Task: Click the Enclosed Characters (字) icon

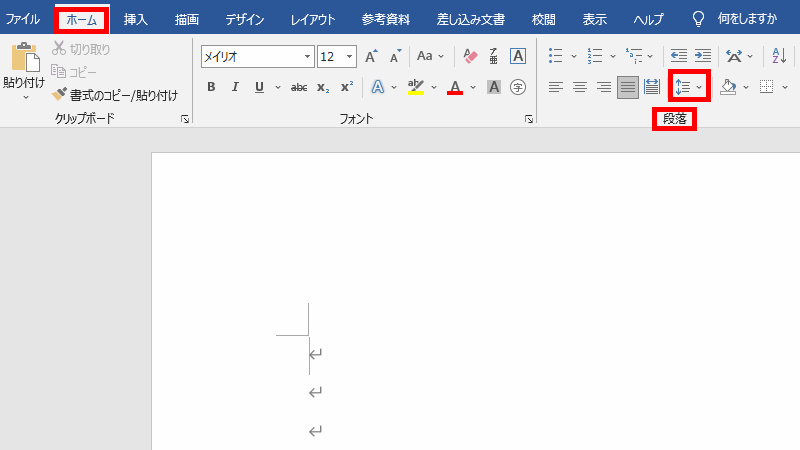Action: pos(518,87)
